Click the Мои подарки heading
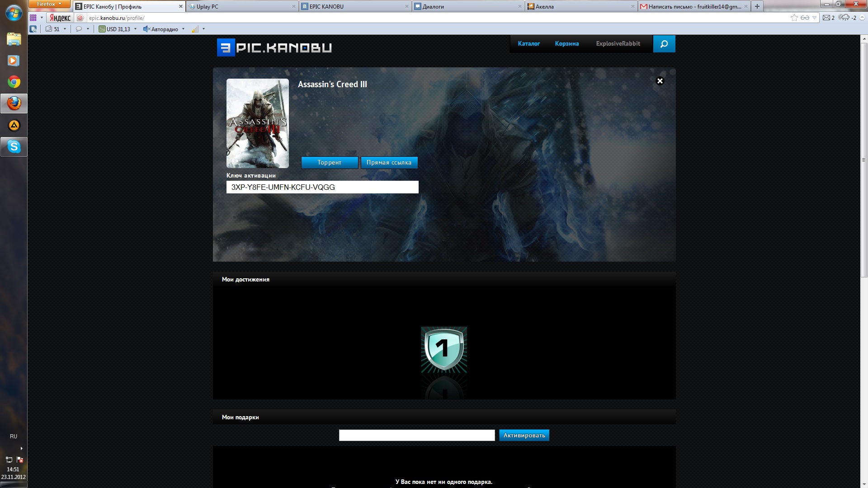868x488 pixels. pyautogui.click(x=240, y=418)
